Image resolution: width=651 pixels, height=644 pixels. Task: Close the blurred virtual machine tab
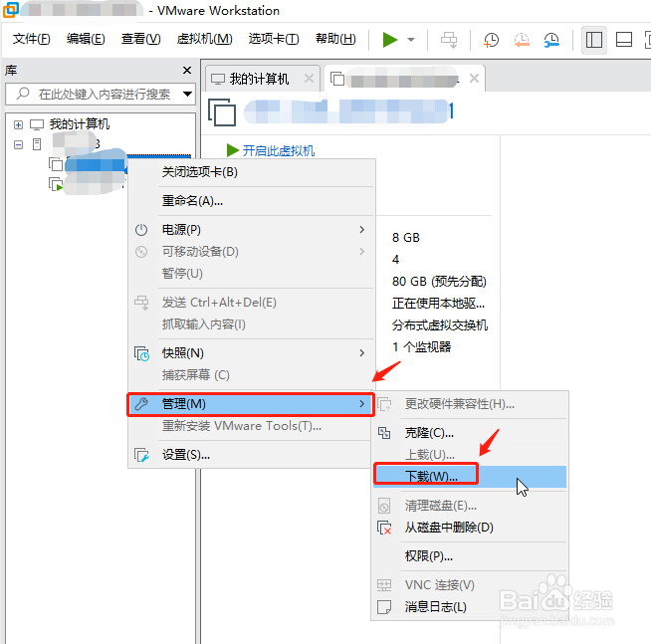474,78
